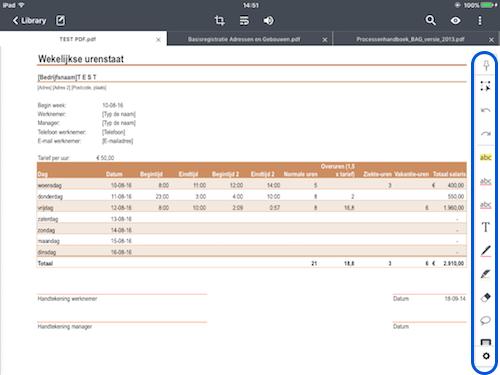The width and height of the screenshot is (500, 375).
Task: Open the crop page tool
Action: [x=219, y=21]
